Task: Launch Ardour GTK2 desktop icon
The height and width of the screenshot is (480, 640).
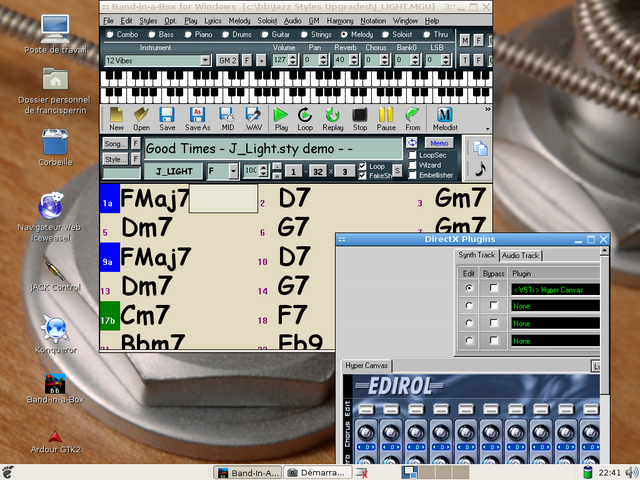Action: click(55, 437)
